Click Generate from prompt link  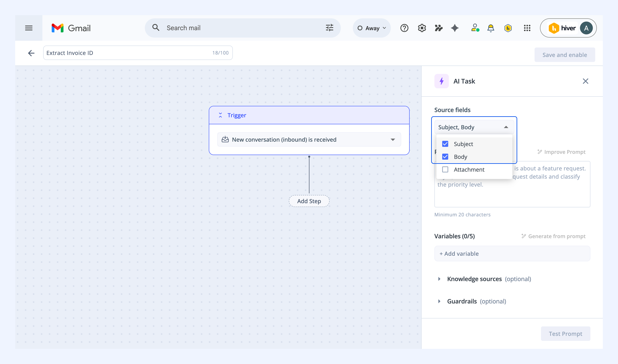(x=553, y=236)
